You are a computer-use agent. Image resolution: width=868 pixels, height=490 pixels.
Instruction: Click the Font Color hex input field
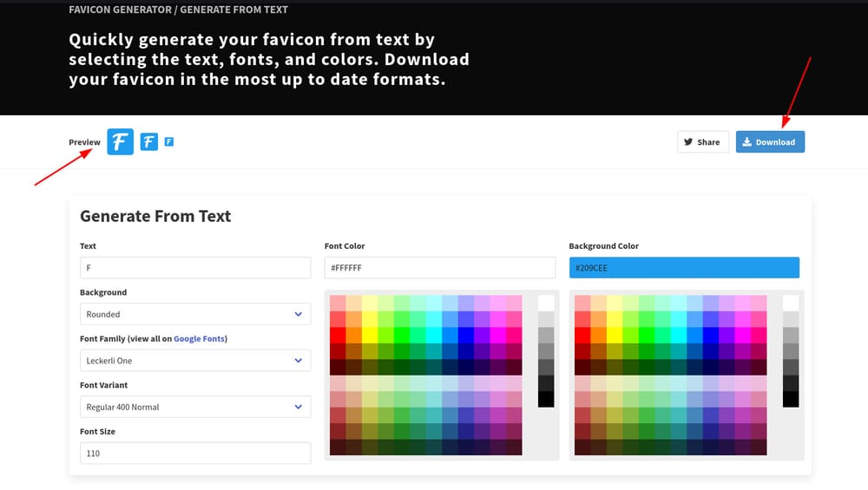pyautogui.click(x=439, y=268)
